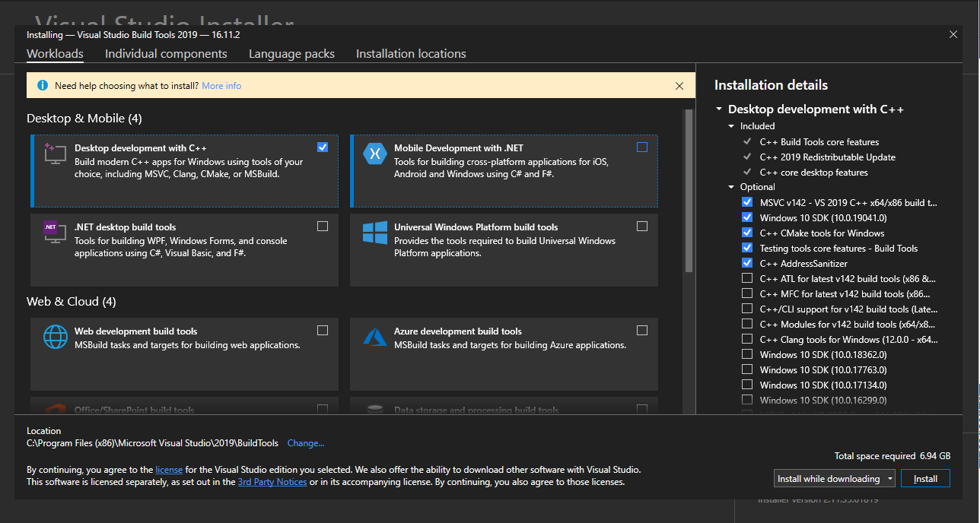Click the Azure development build tools icon

(x=375, y=338)
